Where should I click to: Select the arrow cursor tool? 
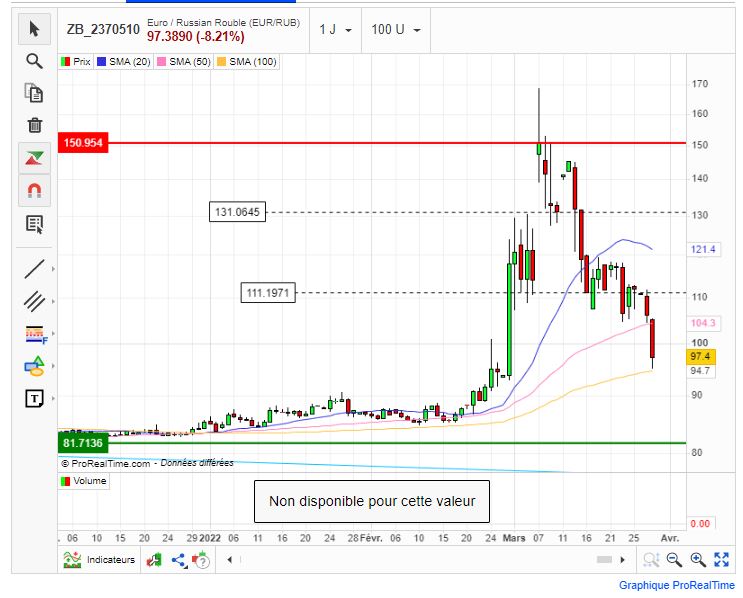[35, 28]
